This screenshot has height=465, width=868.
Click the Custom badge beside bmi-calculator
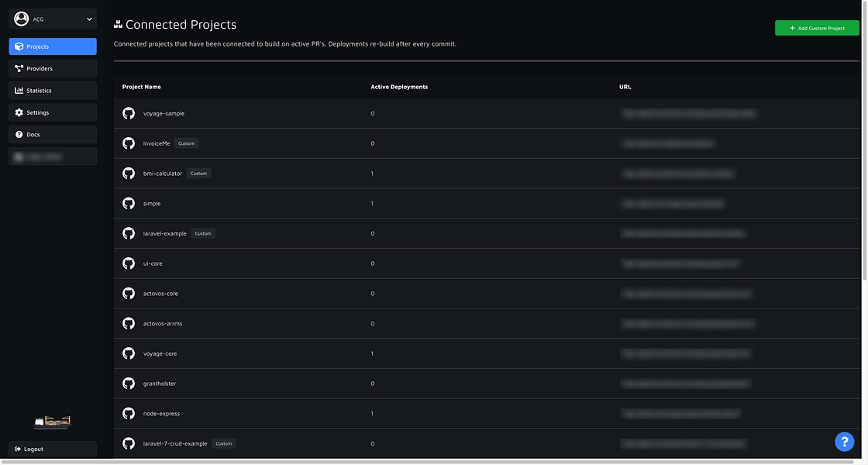coord(198,174)
